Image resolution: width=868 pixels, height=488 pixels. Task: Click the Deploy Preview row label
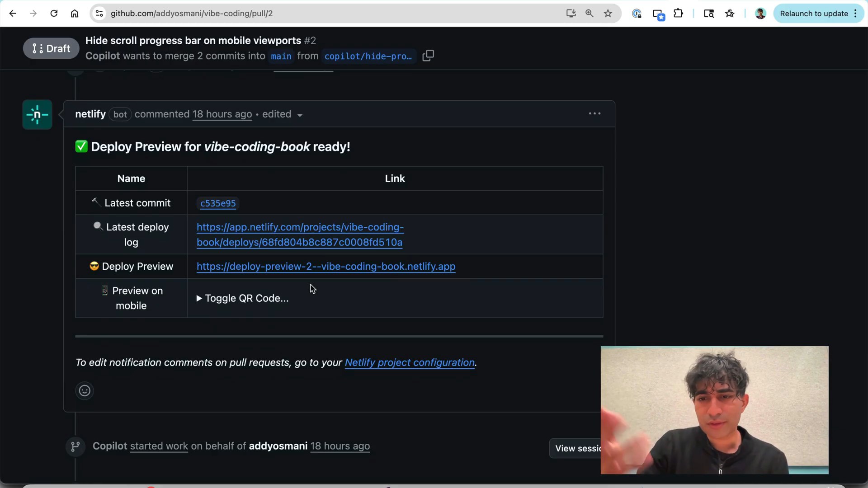tap(131, 266)
